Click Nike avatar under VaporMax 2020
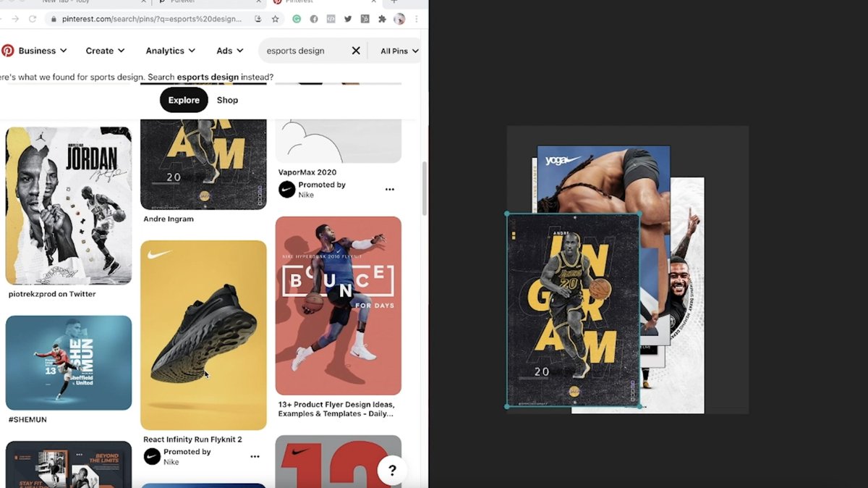Image resolution: width=868 pixels, height=488 pixels. 287,190
